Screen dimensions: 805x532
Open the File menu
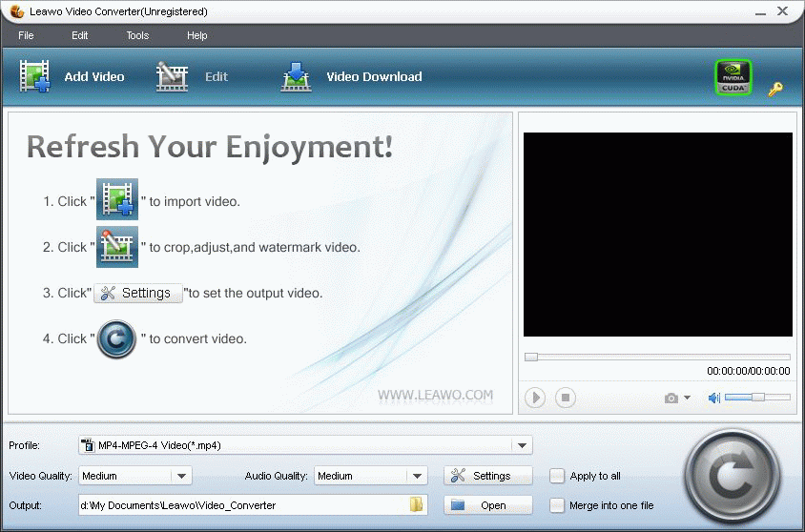pos(26,35)
